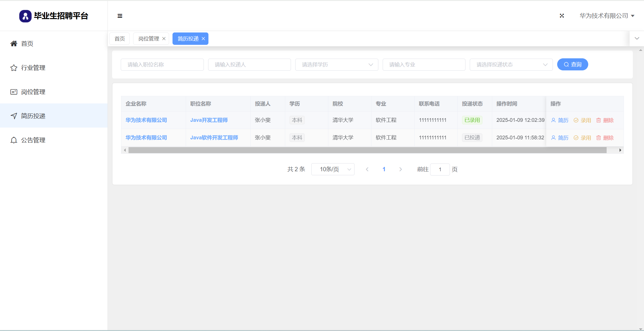Screen dimensions: 644x331
Task: View 简历 of the first row applicant
Action: tap(560, 120)
